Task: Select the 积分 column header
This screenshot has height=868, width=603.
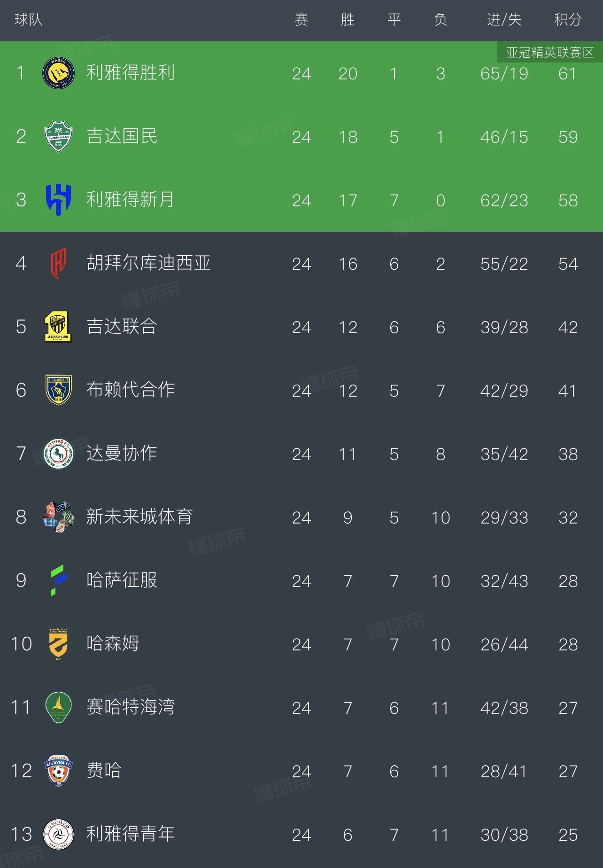Action: click(568, 20)
